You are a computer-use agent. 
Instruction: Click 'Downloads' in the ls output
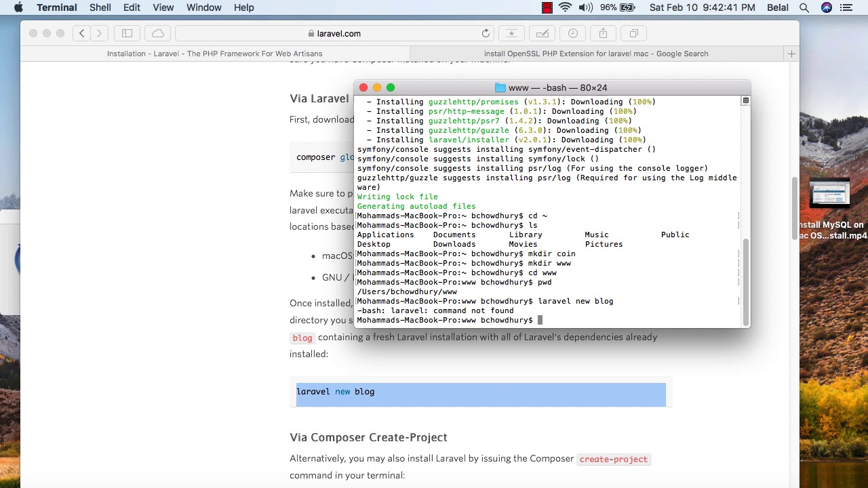pyautogui.click(x=454, y=244)
